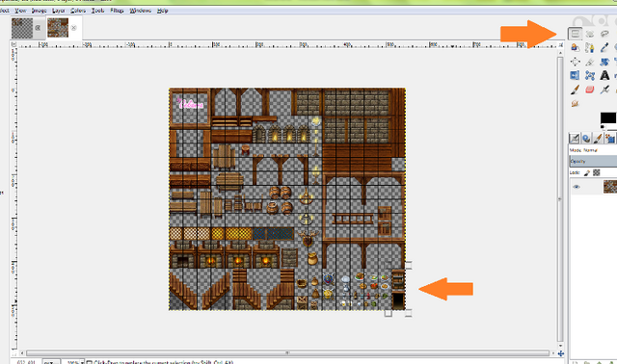The image size is (617, 364).
Task: Open the Layer menu
Action: 59,11
